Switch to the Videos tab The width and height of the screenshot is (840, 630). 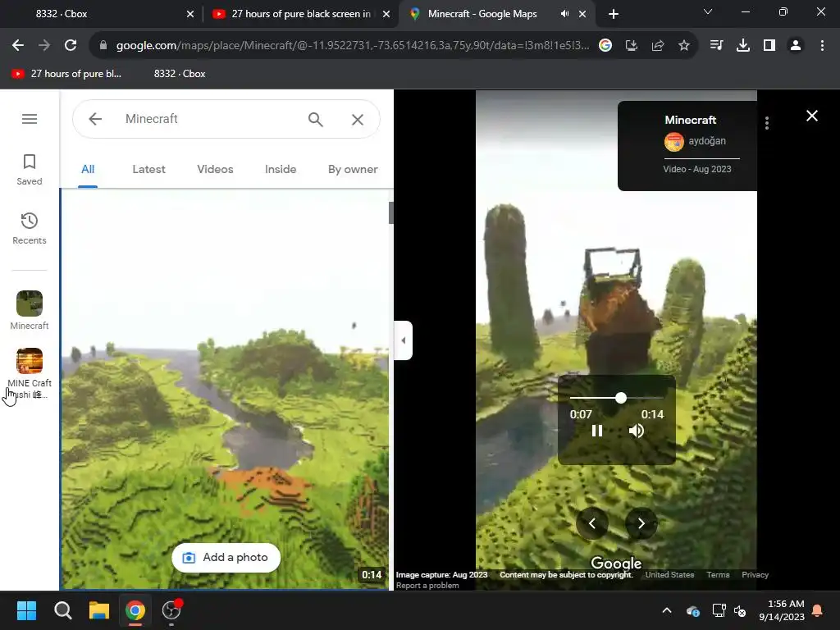(216, 169)
